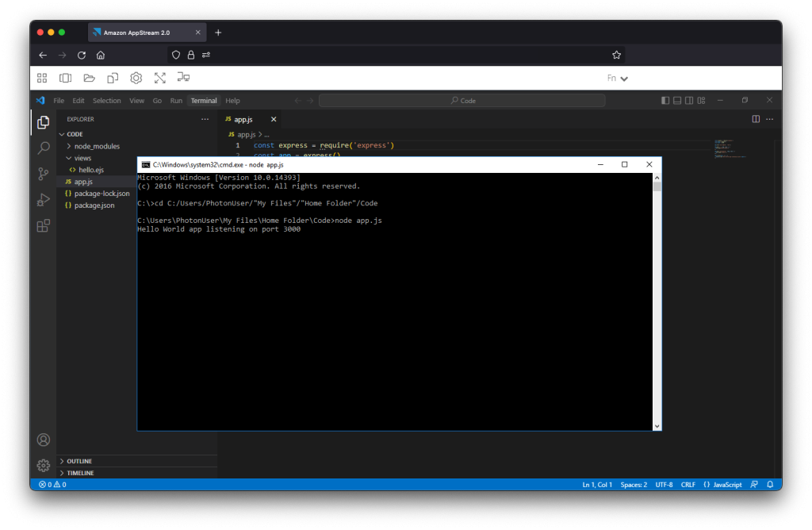The height and width of the screenshot is (530, 812).
Task: Toggle the bookmark star in the address bar
Action: [616, 55]
